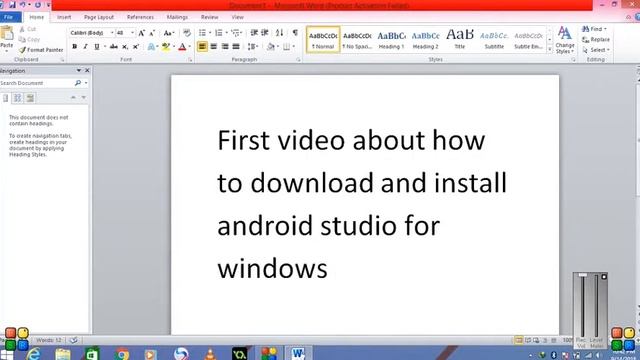Click the Numbering list icon
The height and width of the screenshot is (360, 640).
(219, 33)
